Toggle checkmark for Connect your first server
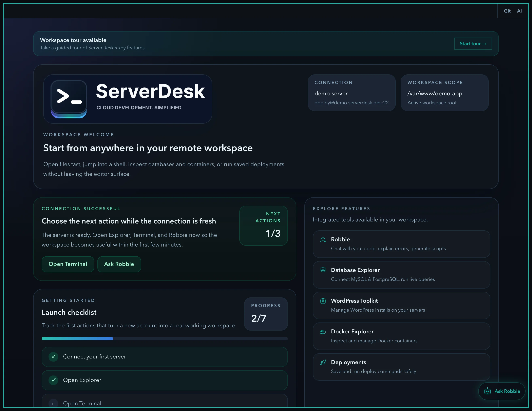This screenshot has height=411, width=532. pos(53,357)
